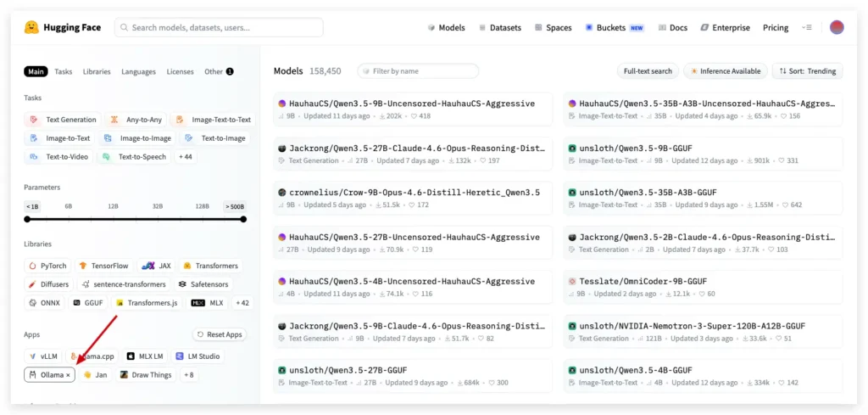Open the Docs navigation link
Screen dimensions: 868x415
coord(672,28)
